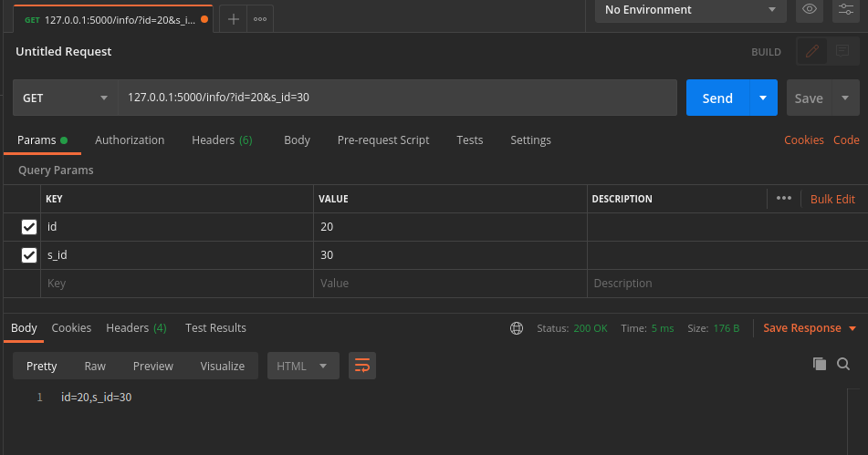Toggle the wrap lines icon in response

coord(362,366)
